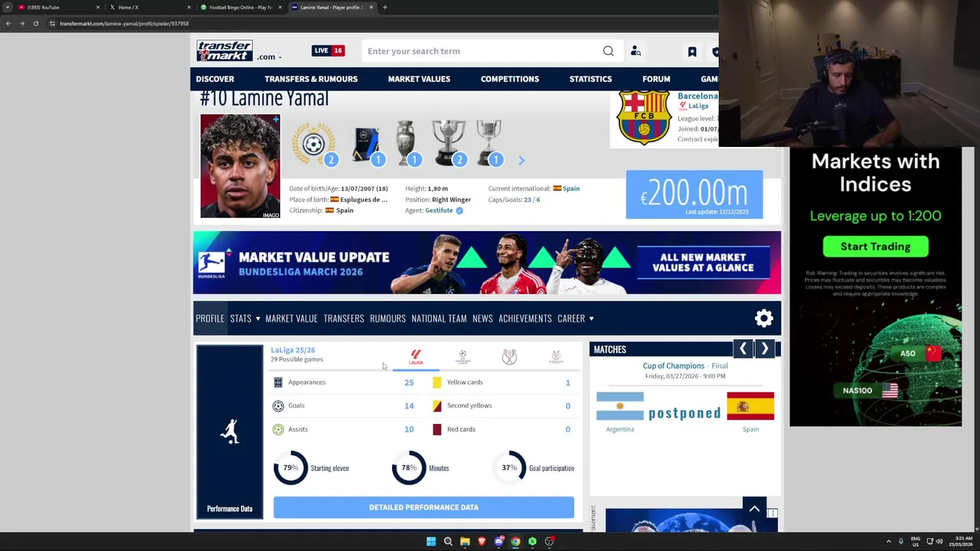The image size is (980, 551).
Task: Open the LaLiga 25/26 link
Action: pos(292,350)
